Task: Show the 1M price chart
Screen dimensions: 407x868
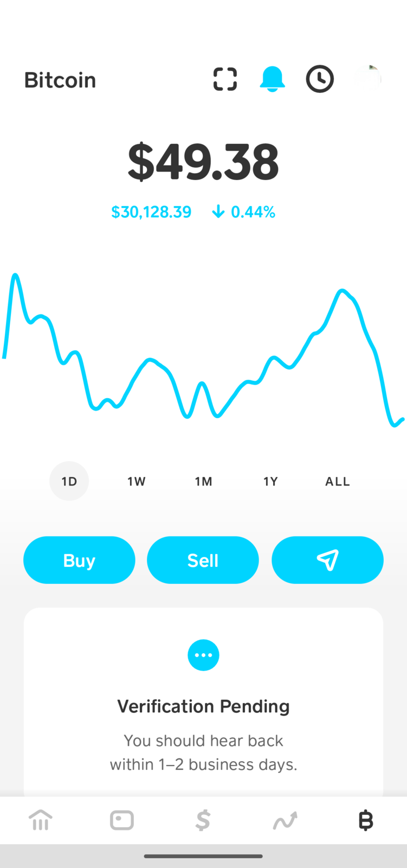Action: pos(204,481)
